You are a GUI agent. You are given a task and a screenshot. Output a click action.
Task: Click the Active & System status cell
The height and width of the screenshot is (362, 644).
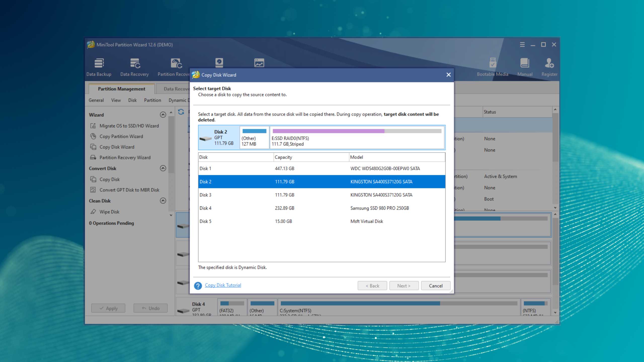pos(500,176)
